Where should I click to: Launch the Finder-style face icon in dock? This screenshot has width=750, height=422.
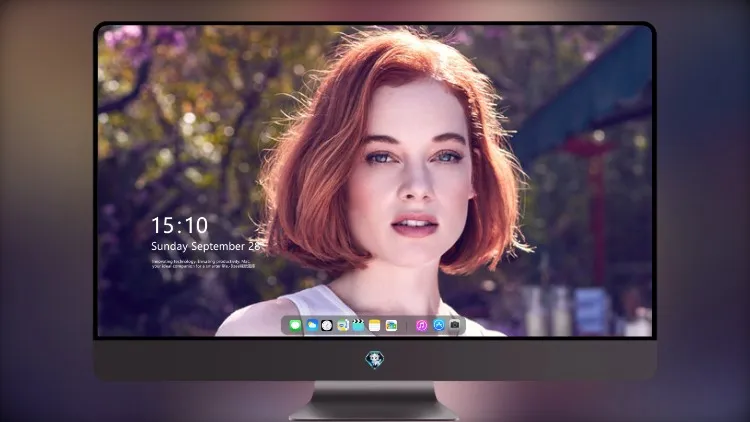342,326
